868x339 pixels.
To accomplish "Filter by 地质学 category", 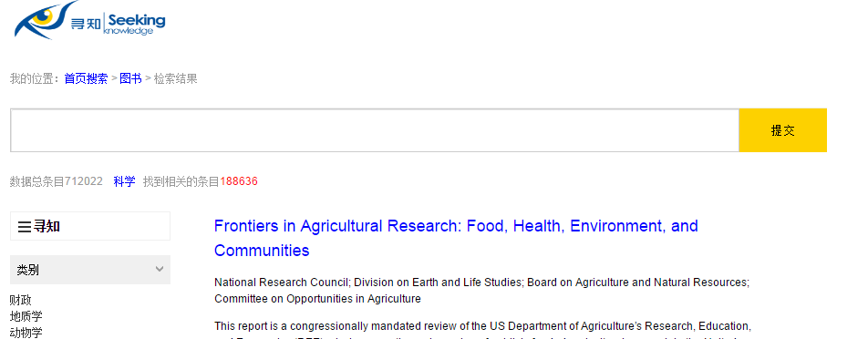I will [26, 316].
